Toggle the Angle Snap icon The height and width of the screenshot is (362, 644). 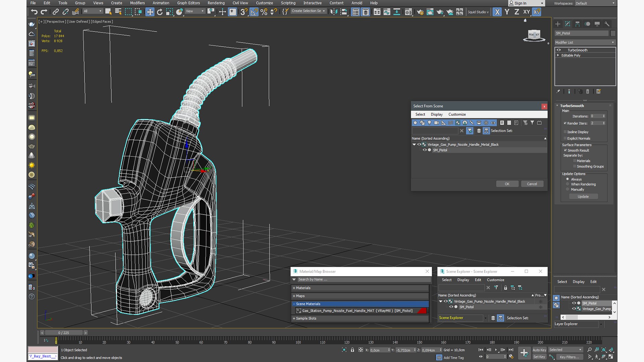pos(254,12)
